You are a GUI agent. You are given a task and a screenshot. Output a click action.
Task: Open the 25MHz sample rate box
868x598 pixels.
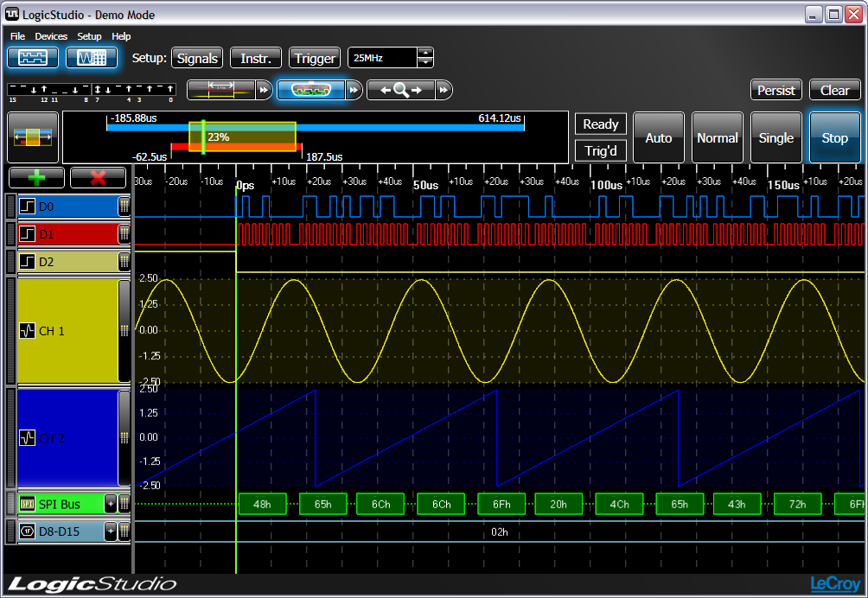tap(382, 58)
